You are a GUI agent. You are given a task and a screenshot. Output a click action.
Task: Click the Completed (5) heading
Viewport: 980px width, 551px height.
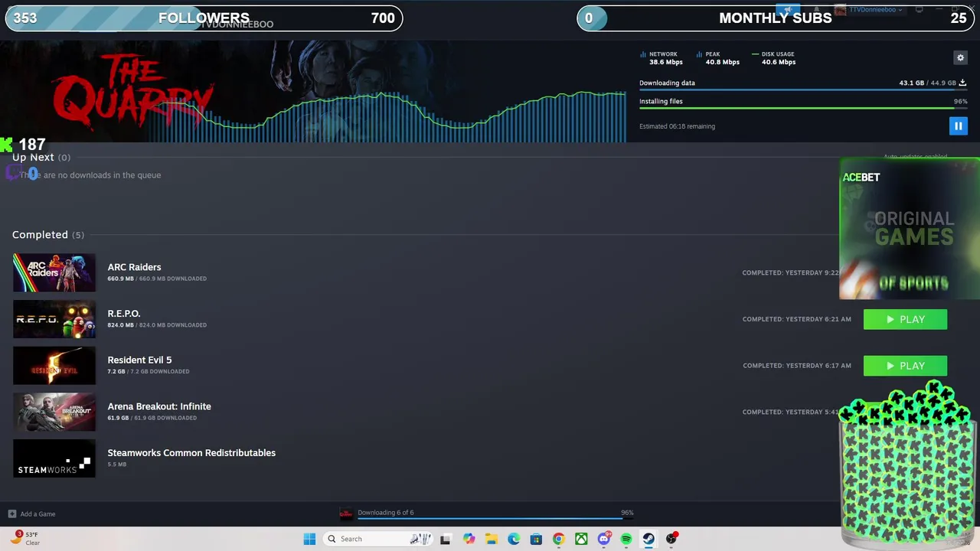(x=48, y=234)
